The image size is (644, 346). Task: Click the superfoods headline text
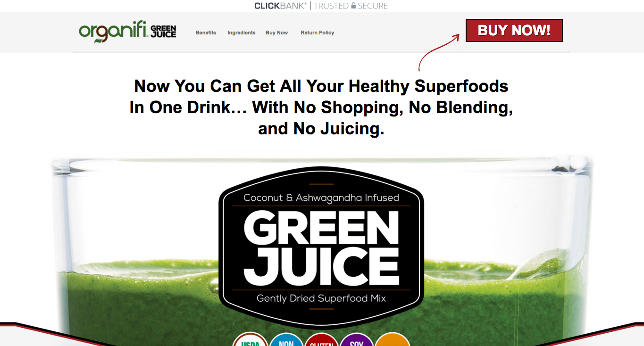tap(321, 107)
